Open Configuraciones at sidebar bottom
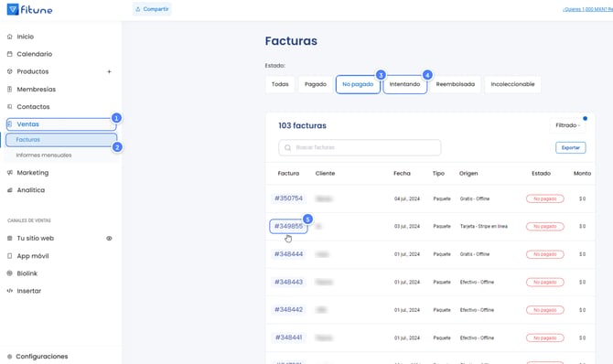 coord(41,356)
